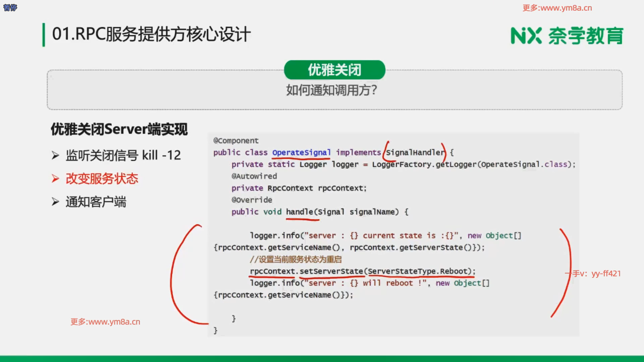Click the slide title 01.RPC服务提供方核心设计
644x362 pixels.
point(151,34)
